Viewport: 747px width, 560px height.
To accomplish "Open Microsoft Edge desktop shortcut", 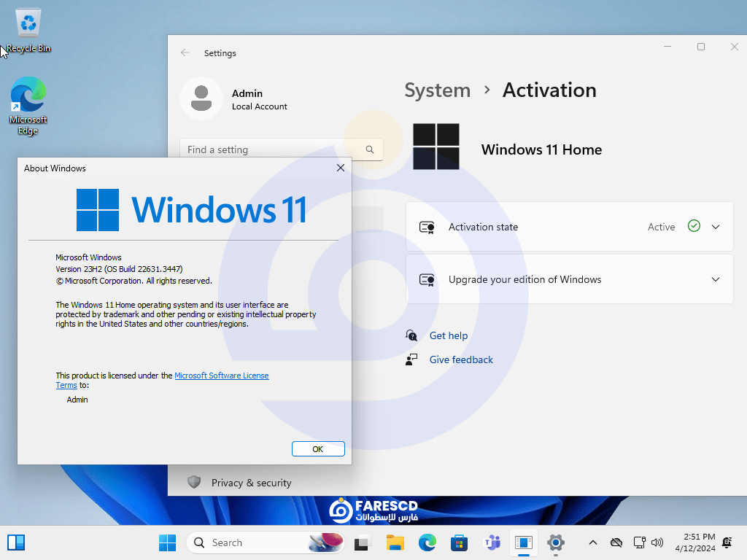I will click(28, 106).
